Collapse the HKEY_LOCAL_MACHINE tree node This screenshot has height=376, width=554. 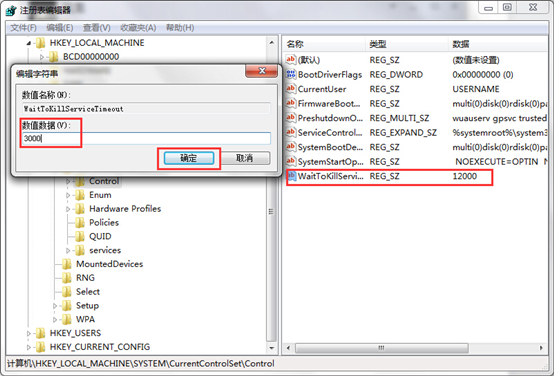click(29, 43)
